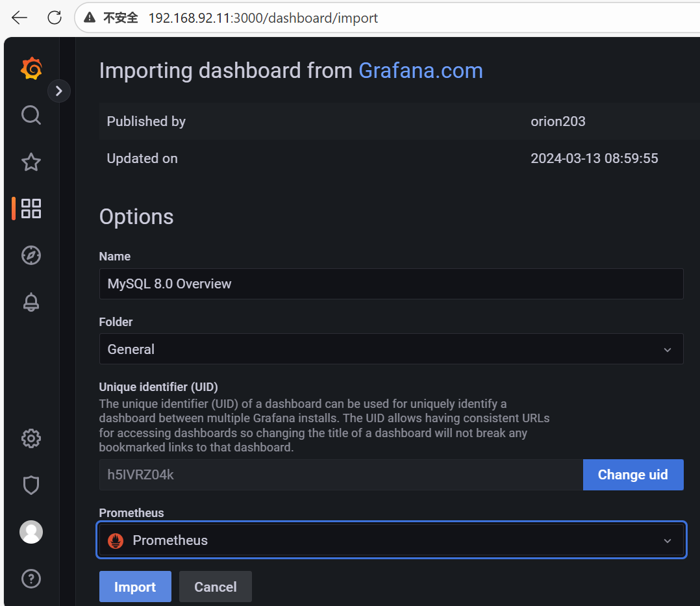Open the Alerting bell icon
Image resolution: width=700 pixels, height=606 pixels.
[x=31, y=302]
